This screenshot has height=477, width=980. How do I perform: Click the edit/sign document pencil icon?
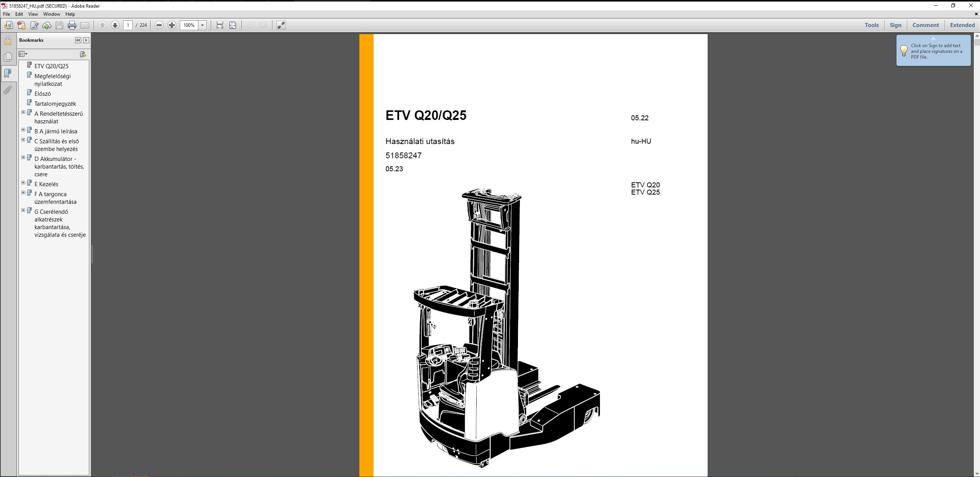[34, 25]
